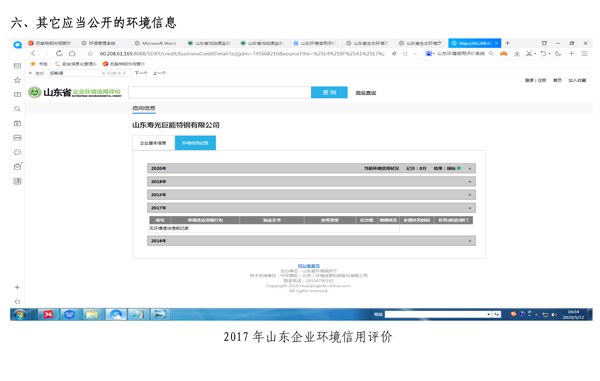Image resolution: width=600 pixels, height=381 pixels.
Task: Select the 企业基本信息 tab
Action: (153, 143)
